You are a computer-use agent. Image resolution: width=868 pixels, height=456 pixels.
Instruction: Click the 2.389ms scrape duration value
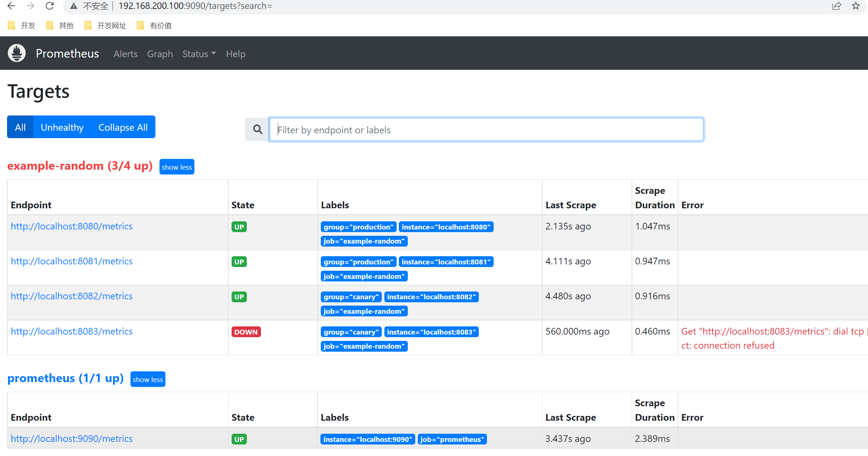(x=652, y=439)
